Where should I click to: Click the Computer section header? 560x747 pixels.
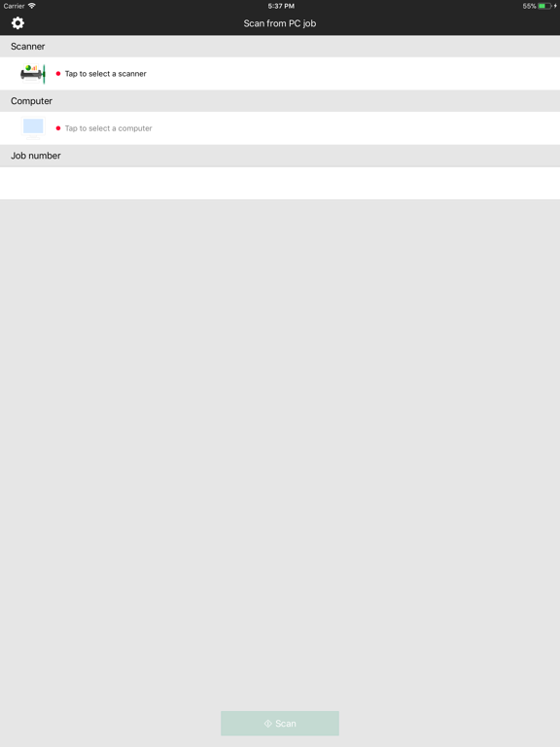click(280, 101)
